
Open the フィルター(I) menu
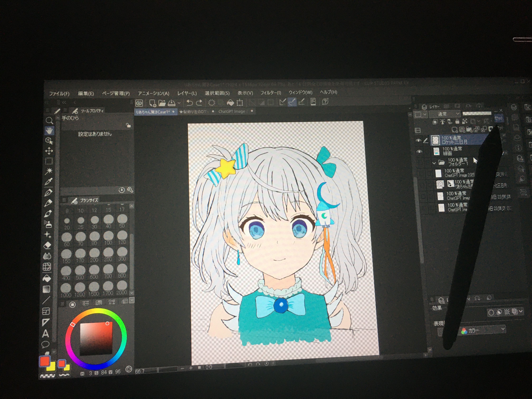271,93
